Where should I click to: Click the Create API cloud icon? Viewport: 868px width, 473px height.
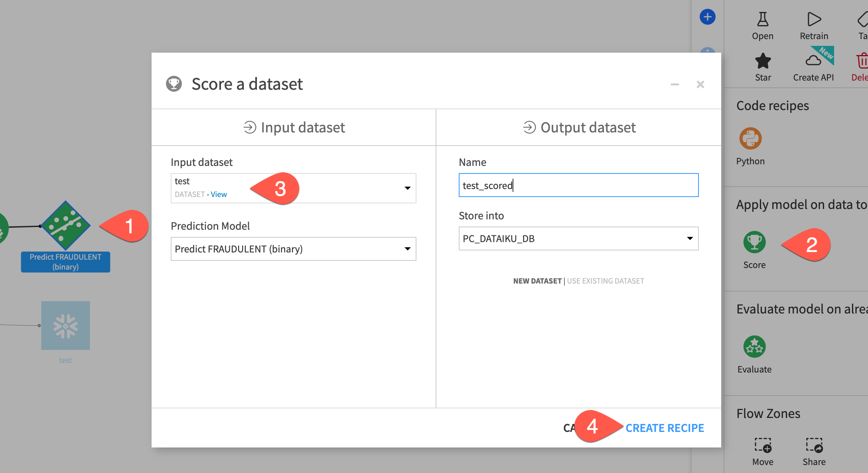coord(813,61)
